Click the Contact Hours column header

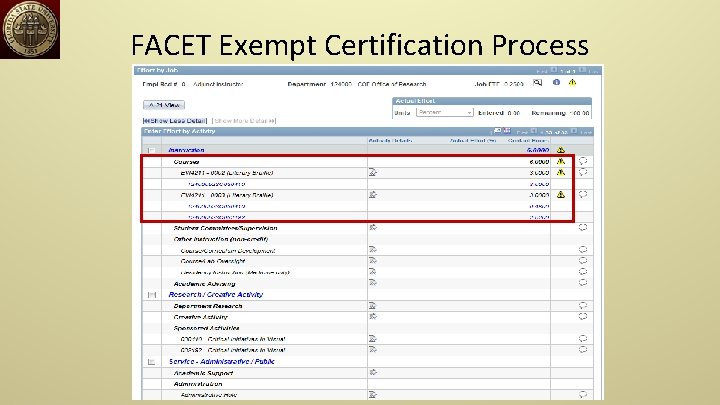pyautogui.click(x=529, y=141)
